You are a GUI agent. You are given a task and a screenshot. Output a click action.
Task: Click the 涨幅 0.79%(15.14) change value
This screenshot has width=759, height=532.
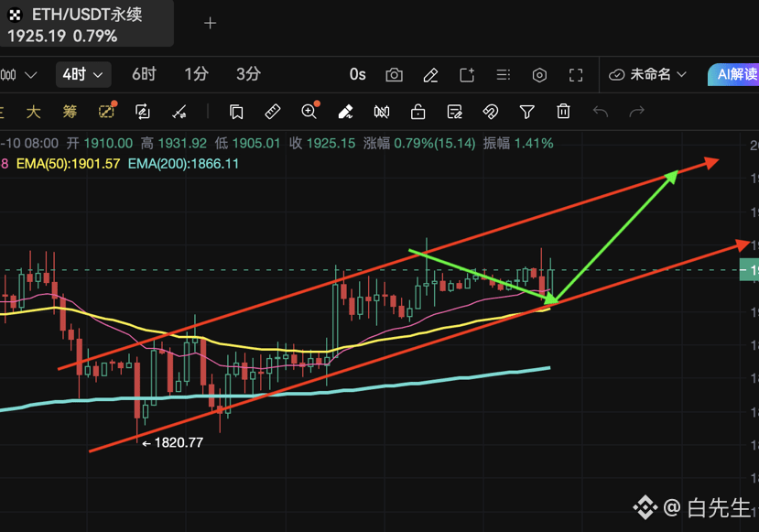click(419, 143)
